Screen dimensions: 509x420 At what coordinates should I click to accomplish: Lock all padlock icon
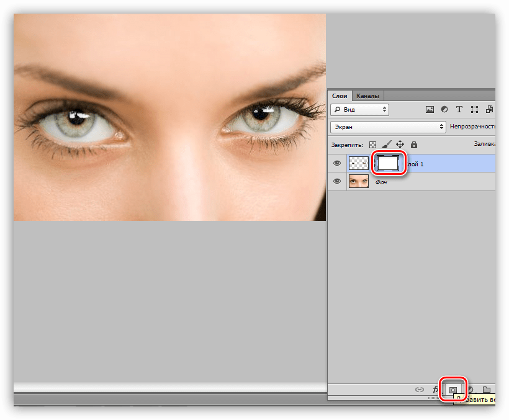click(414, 145)
